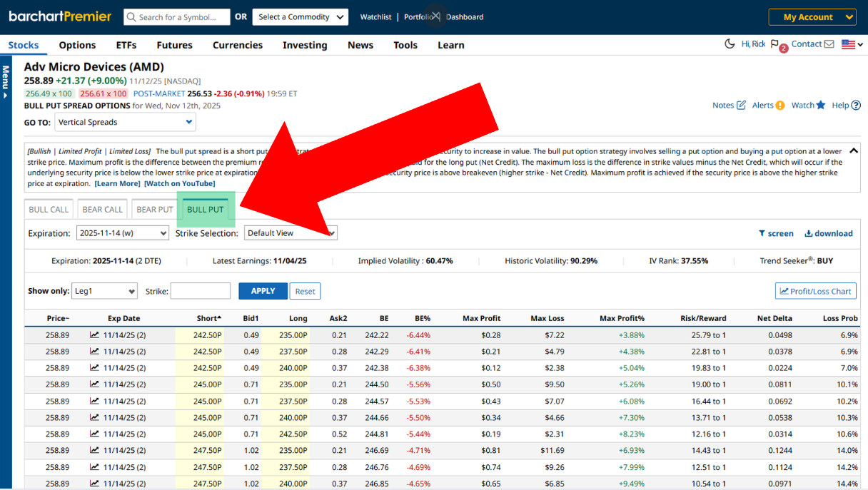This screenshot has height=490, width=868.
Task: Open Alerts with the orange exclamation icon
Action: point(780,105)
